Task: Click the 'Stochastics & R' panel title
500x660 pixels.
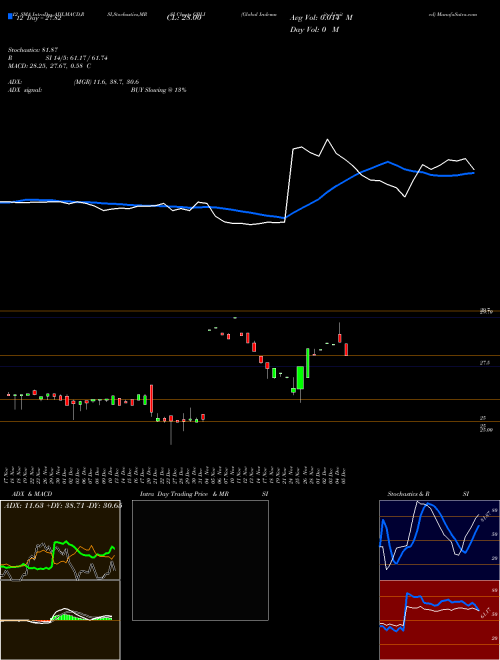Action: [x=408, y=494]
